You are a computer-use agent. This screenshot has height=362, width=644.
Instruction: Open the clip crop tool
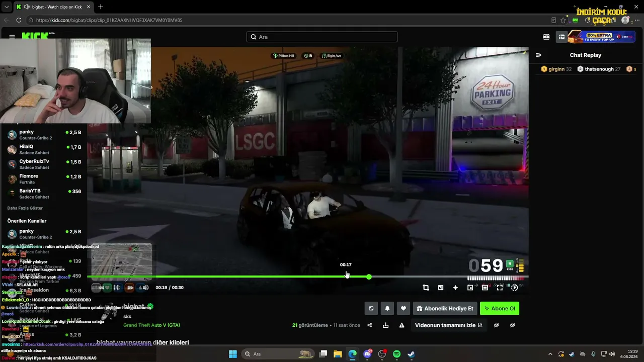point(426,288)
